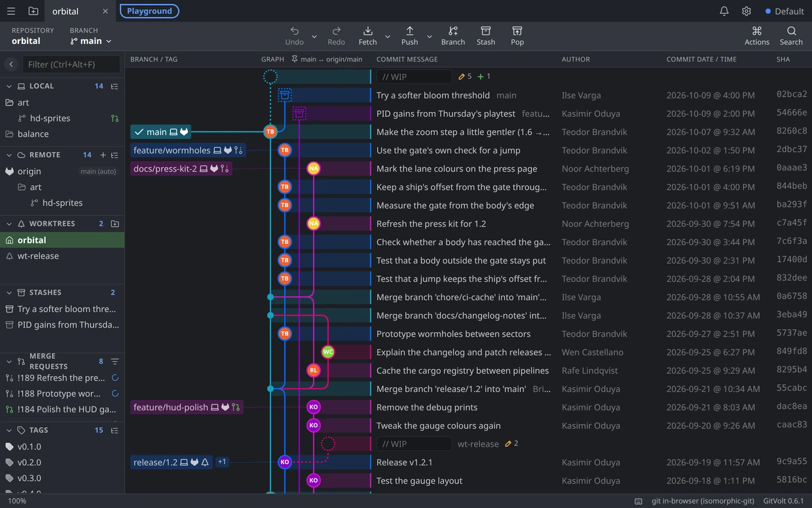
Task: Expand the +1 refs badge on release/1.2
Action: pyautogui.click(x=222, y=462)
